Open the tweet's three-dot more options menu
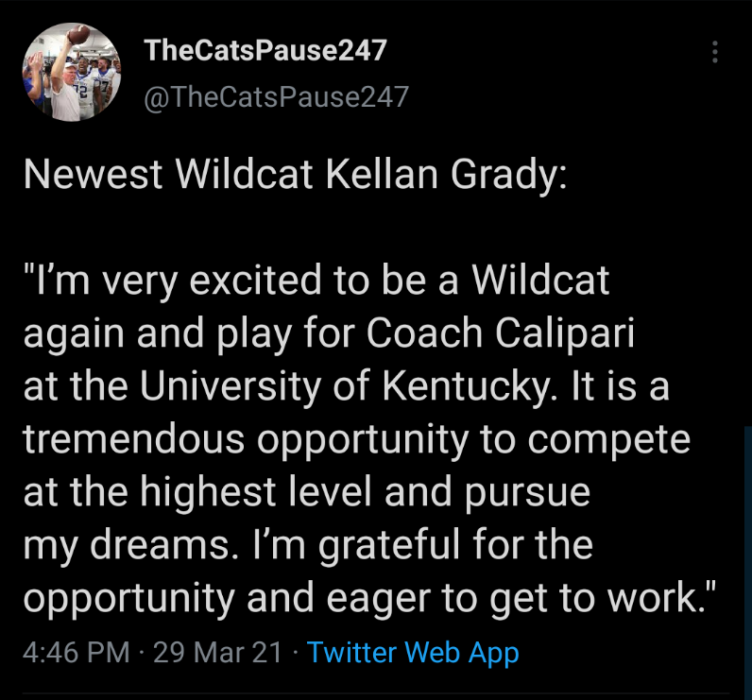This screenshot has width=752, height=700. point(715,52)
